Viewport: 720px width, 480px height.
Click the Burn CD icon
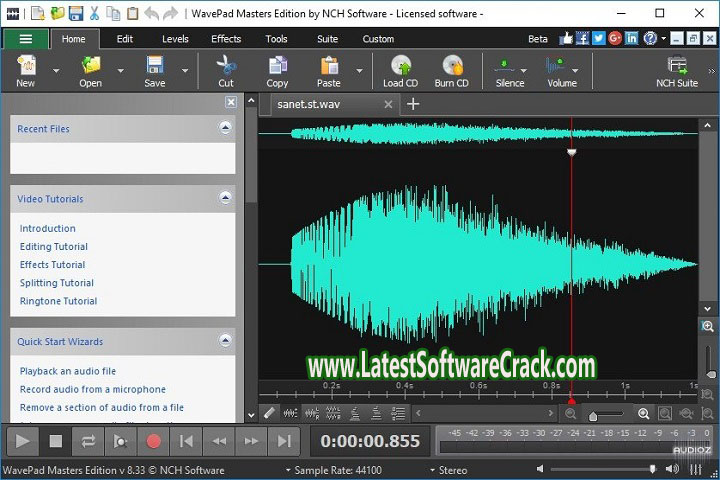(452, 67)
